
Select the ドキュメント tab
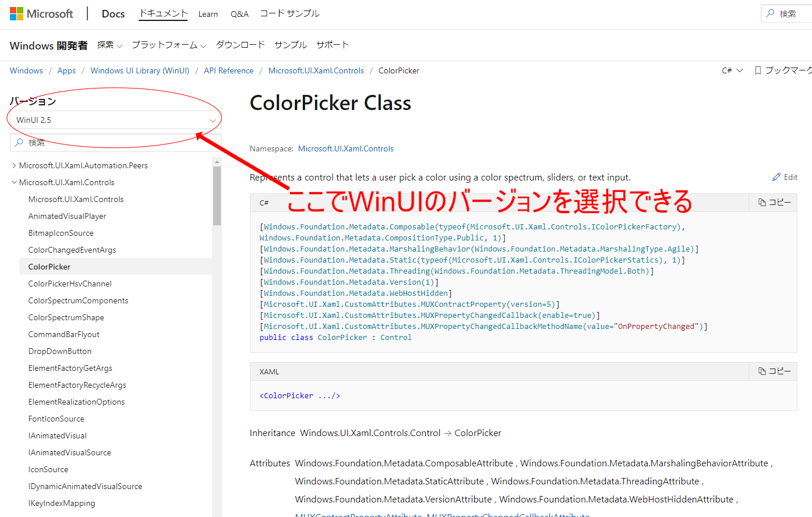tap(163, 13)
